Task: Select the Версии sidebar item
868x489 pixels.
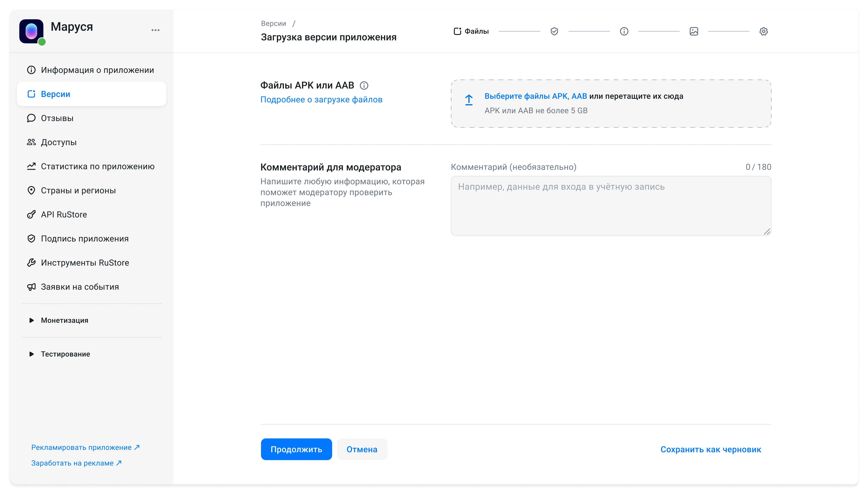Action: click(x=92, y=94)
